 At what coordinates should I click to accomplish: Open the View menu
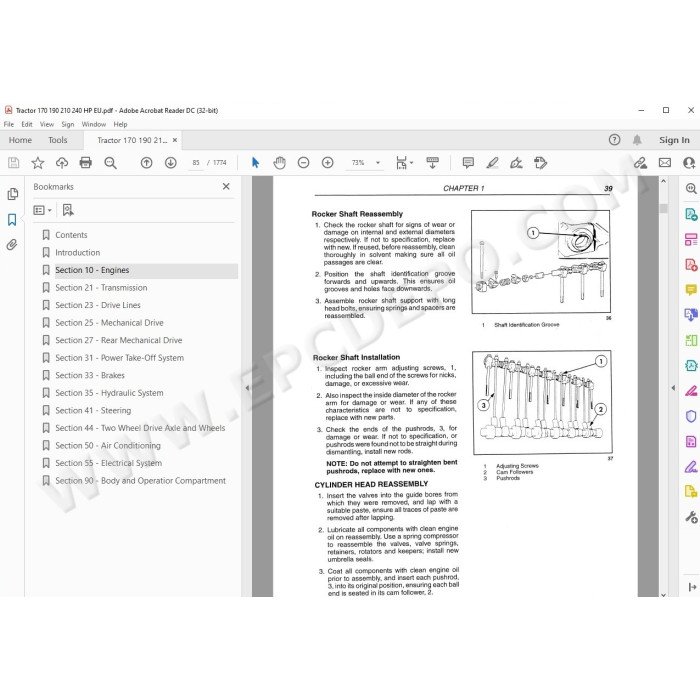46,124
